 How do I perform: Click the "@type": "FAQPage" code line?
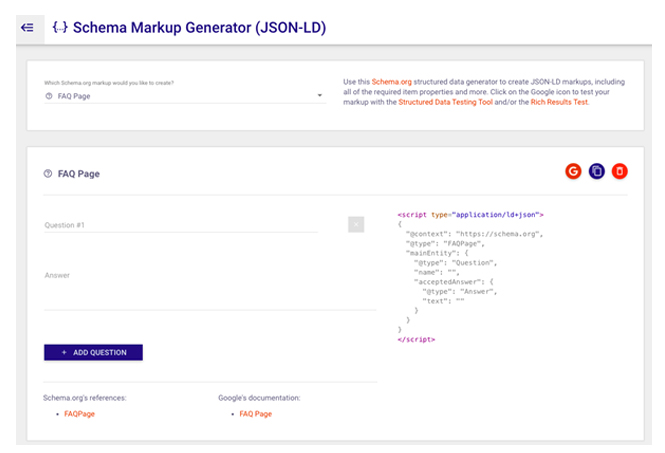445,243
